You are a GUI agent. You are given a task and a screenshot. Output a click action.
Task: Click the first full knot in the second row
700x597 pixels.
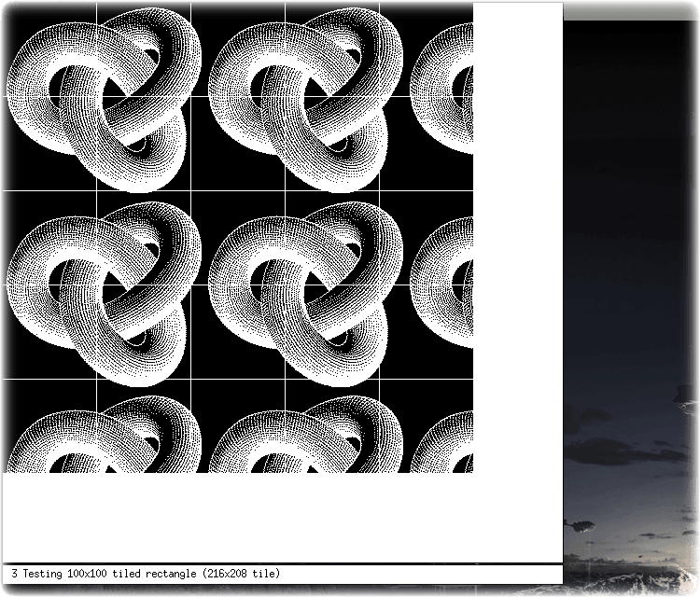point(104,295)
